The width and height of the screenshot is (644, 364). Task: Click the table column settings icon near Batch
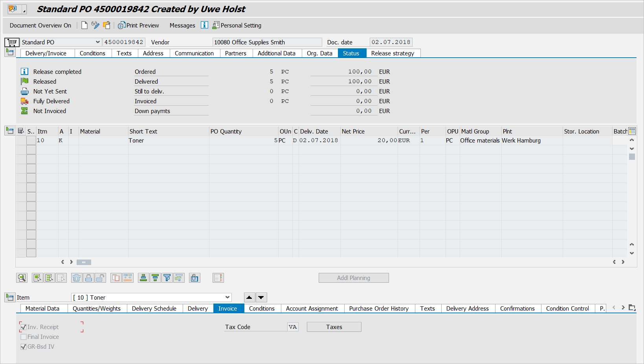click(632, 131)
